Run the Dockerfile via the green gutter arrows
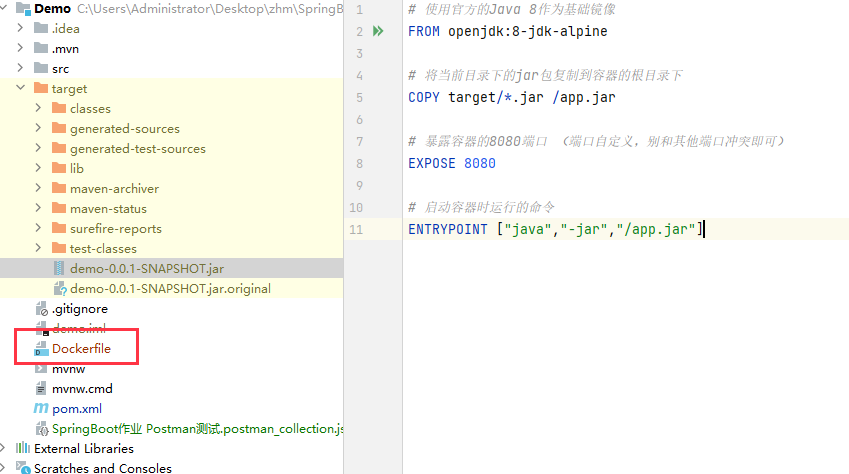 tap(378, 31)
